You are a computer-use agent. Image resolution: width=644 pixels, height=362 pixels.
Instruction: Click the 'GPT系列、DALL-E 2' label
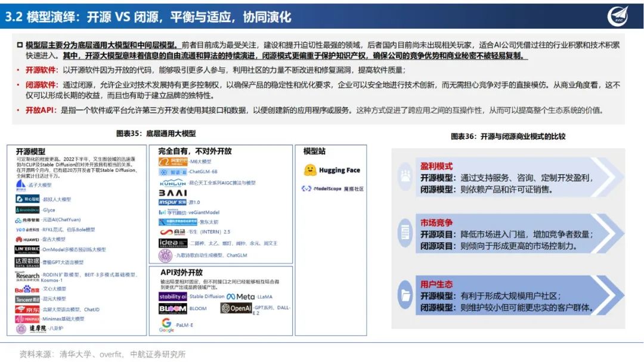271,310
